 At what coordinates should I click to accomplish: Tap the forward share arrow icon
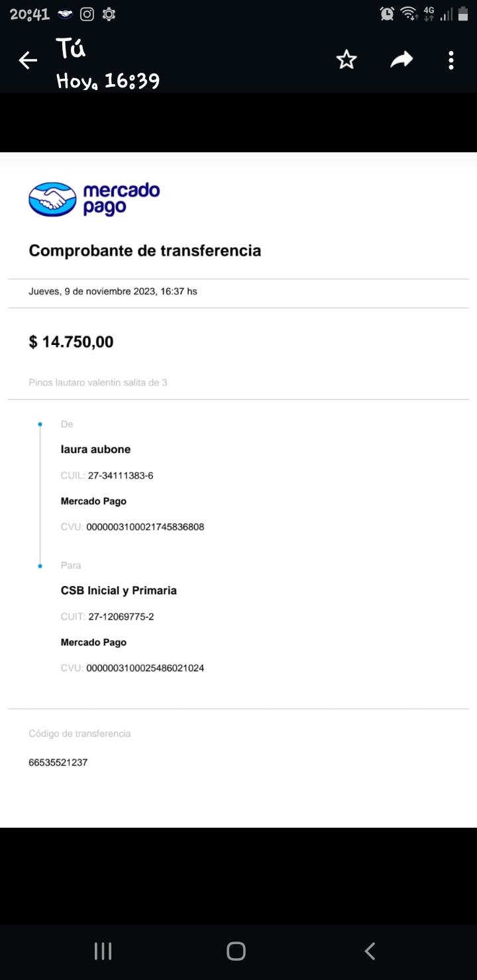(x=401, y=60)
